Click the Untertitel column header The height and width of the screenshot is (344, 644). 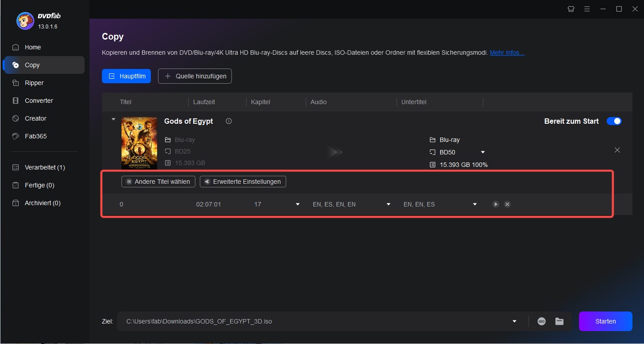[x=414, y=102]
